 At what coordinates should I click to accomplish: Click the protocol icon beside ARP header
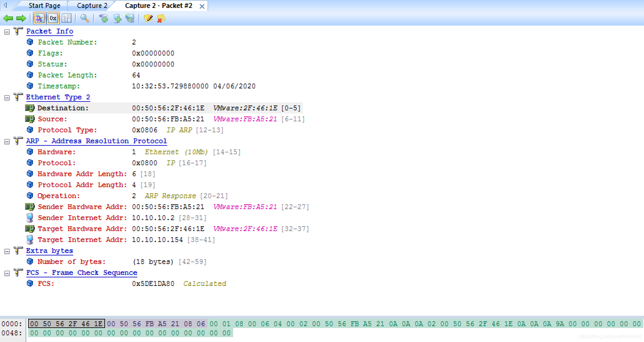(x=18, y=141)
